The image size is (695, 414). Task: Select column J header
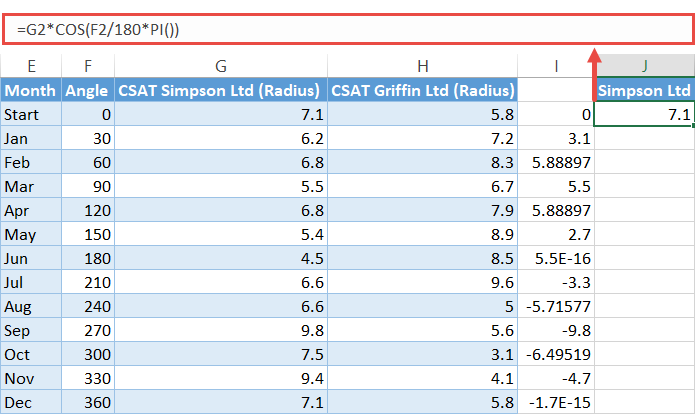pyautogui.click(x=644, y=66)
